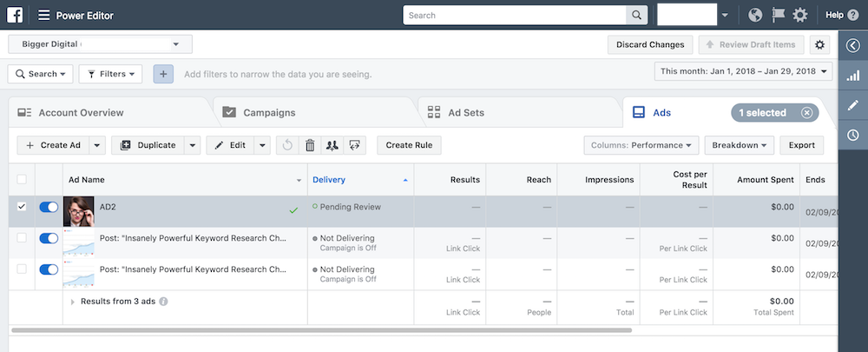
Task: Click the Facebook logo icon
Action: [15, 15]
